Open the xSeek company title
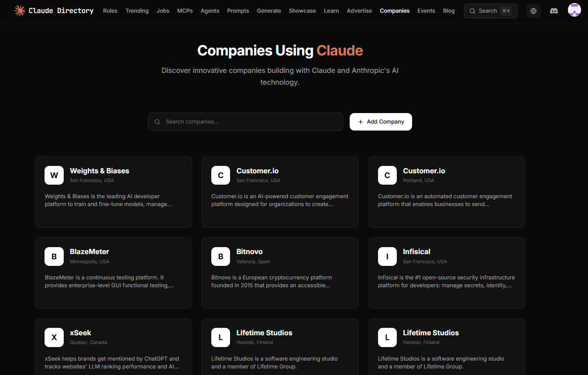The image size is (588, 375). point(80,333)
